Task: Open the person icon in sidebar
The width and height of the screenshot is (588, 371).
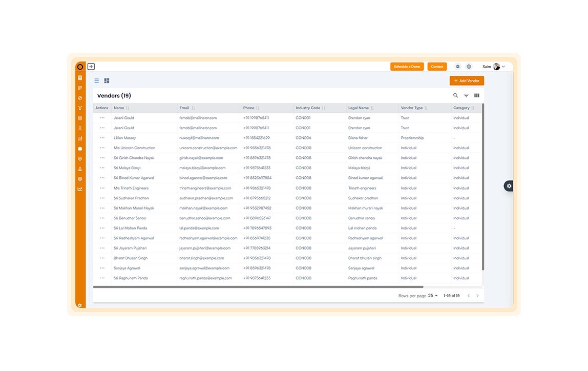Action: [x=80, y=128]
